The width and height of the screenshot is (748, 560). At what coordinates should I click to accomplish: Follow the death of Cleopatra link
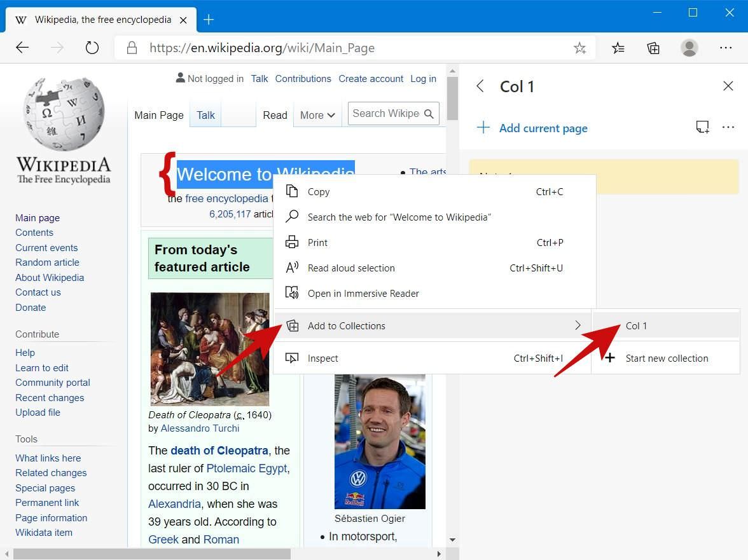pos(219,451)
